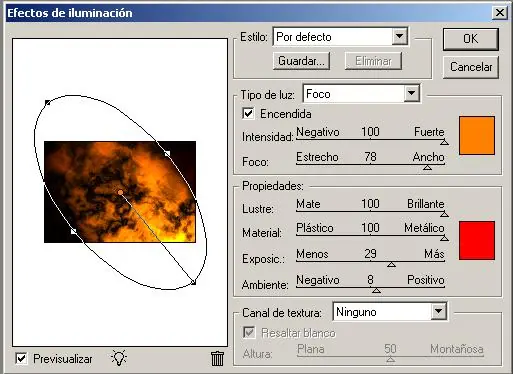Open the red material color swatch
Image resolution: width=513 pixels, height=374 pixels.
(x=477, y=240)
